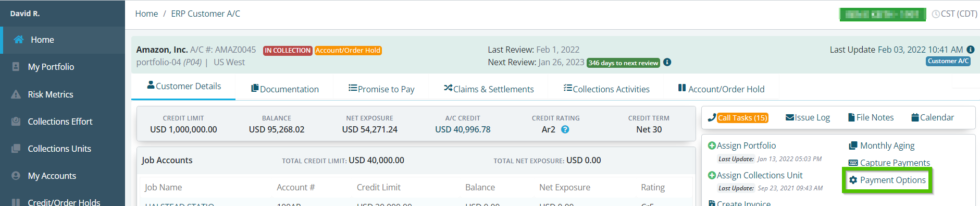Open Call Tasks (15)
Viewport: 980px width, 206px height.
click(742, 118)
